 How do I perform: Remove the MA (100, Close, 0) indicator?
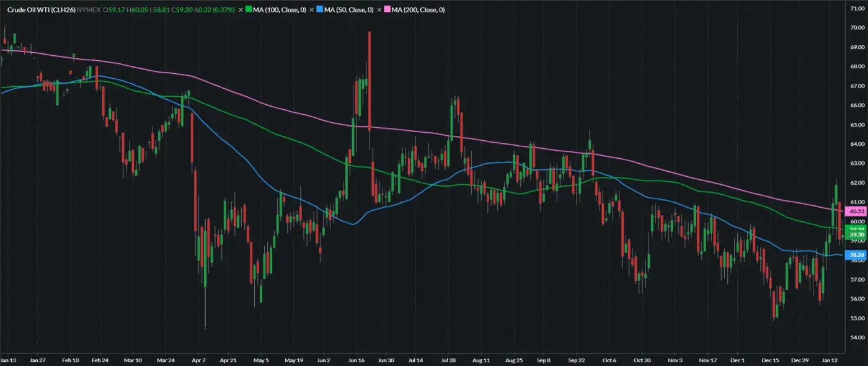coord(241,10)
